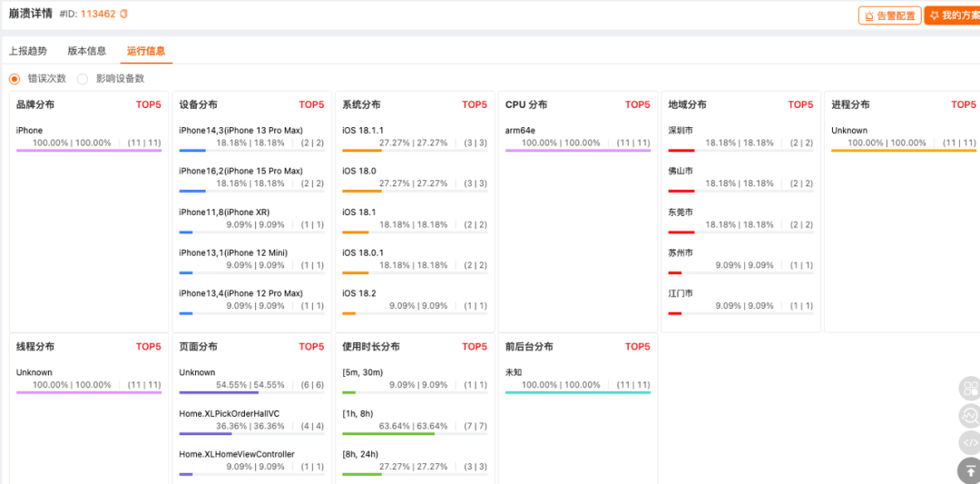Click the 使用时长分布 card title
The image size is (980, 484).
[371, 347]
